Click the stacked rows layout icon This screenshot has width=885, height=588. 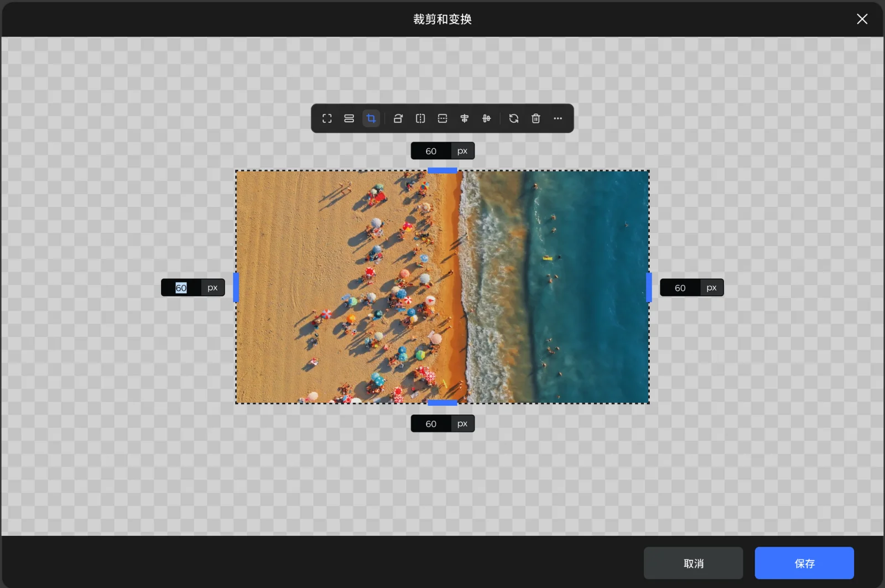[x=349, y=118]
